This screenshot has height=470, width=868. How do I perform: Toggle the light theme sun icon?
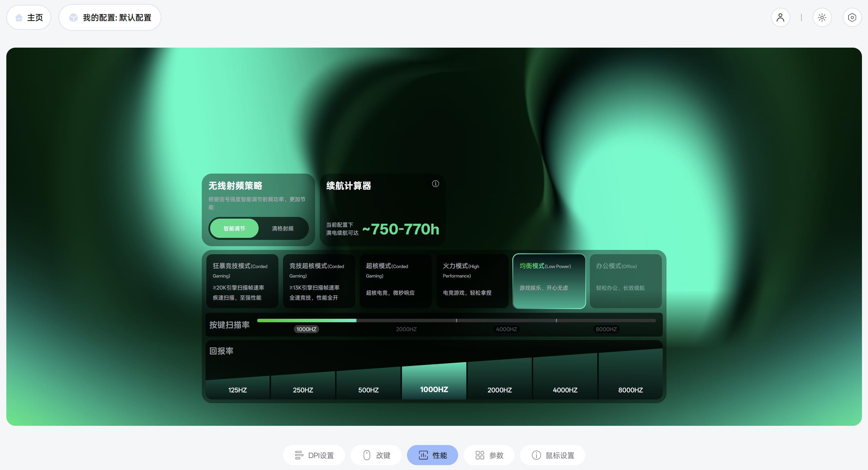coord(822,18)
